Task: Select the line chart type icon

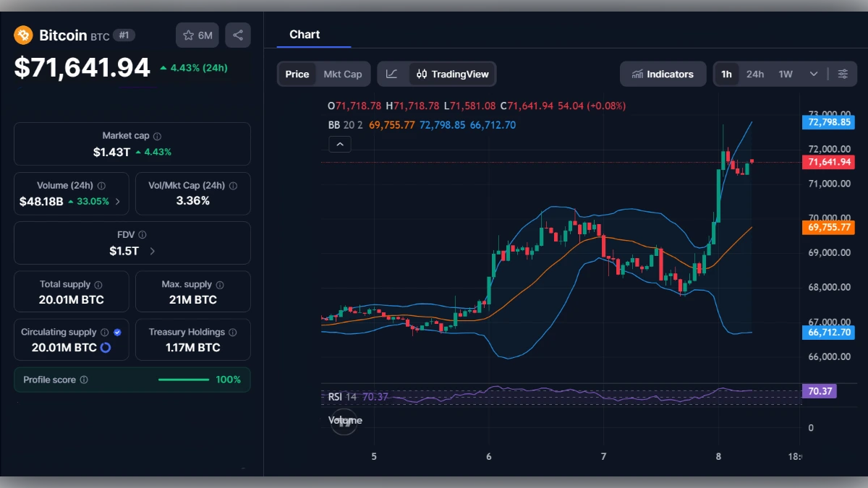Action: [x=393, y=74]
